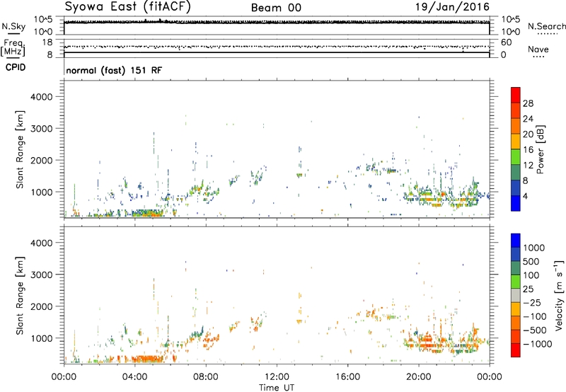This screenshot has height=392, width=566.
Task: Click the -500 label on the Velocity scale
Action: click(535, 330)
